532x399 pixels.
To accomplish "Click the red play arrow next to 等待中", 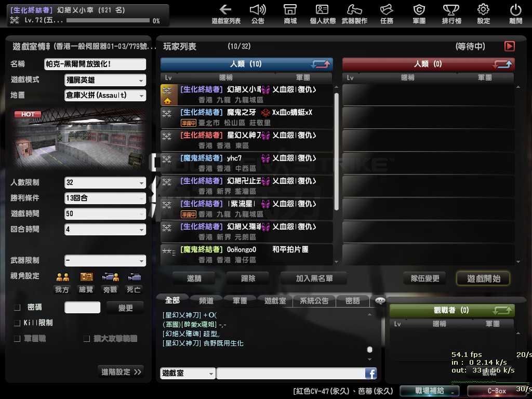I will click(x=510, y=46).
